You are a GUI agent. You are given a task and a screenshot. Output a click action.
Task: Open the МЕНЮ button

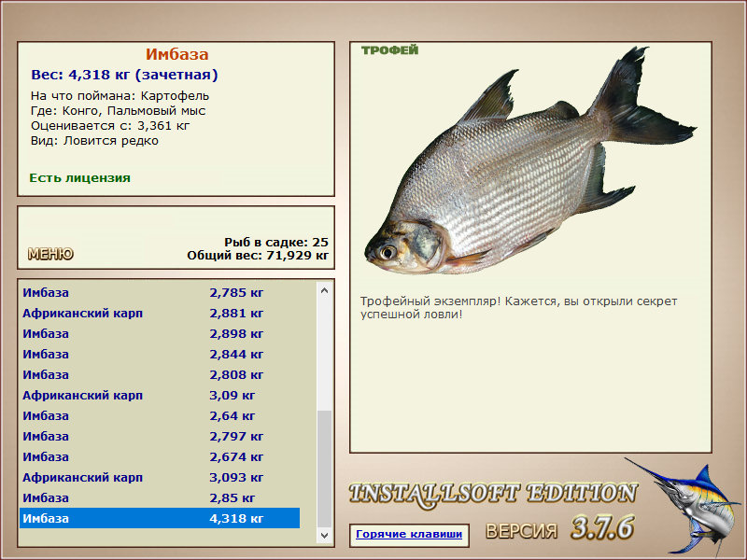pos(50,254)
